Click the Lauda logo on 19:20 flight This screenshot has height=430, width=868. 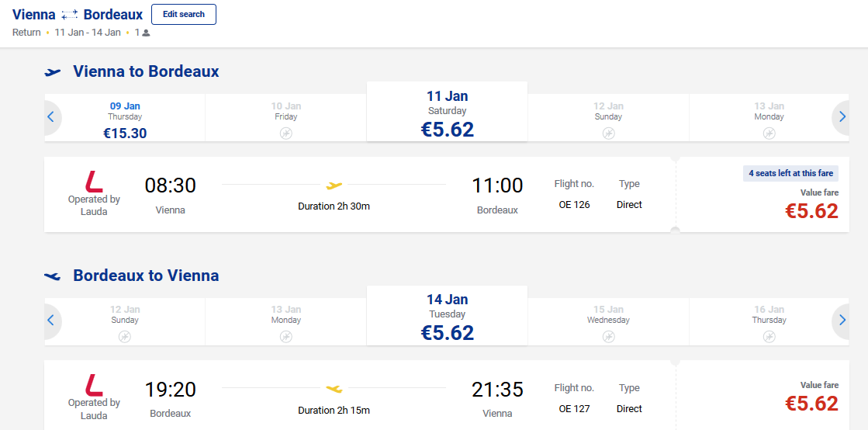point(94,385)
